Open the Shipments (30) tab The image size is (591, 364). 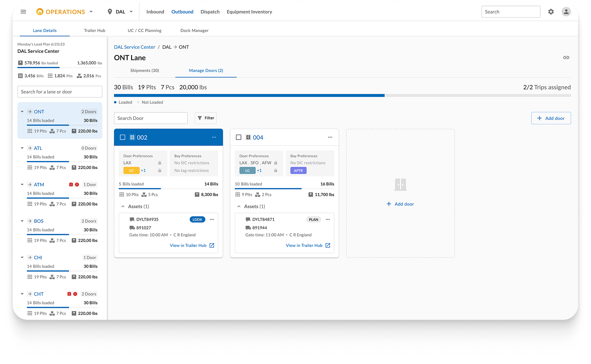[145, 70]
